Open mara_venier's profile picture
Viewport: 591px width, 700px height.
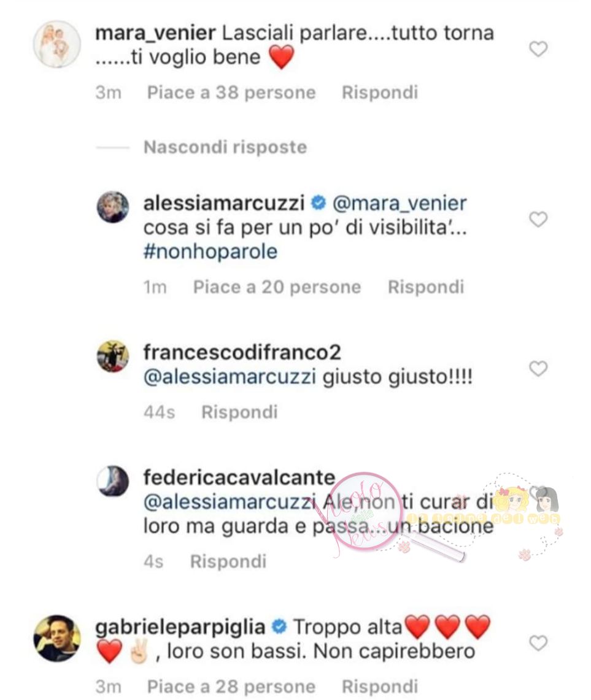tap(57, 44)
